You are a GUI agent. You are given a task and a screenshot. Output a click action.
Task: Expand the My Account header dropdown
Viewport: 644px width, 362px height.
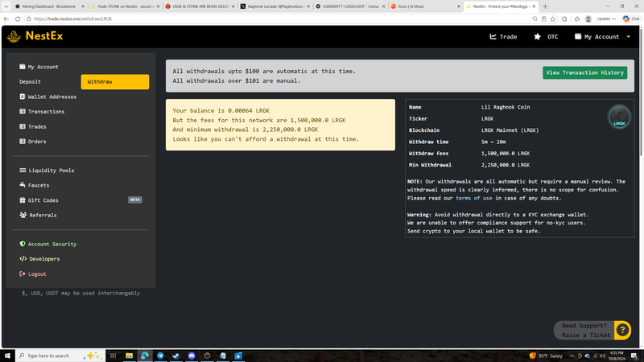click(x=602, y=36)
